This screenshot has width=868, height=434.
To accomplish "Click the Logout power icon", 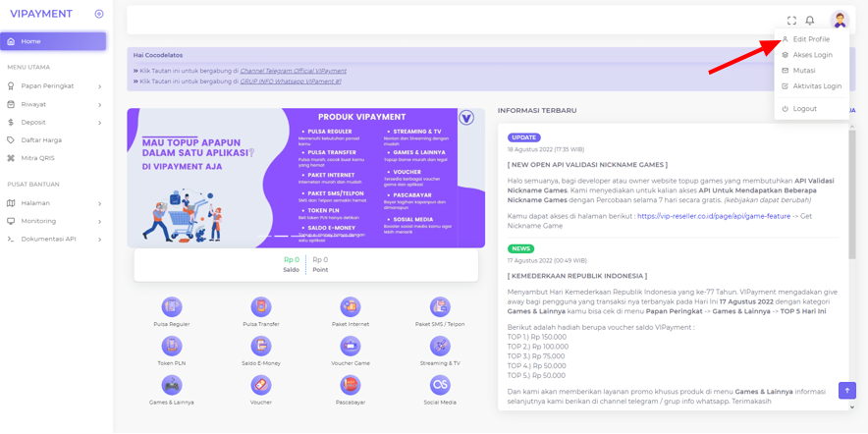I will point(785,108).
